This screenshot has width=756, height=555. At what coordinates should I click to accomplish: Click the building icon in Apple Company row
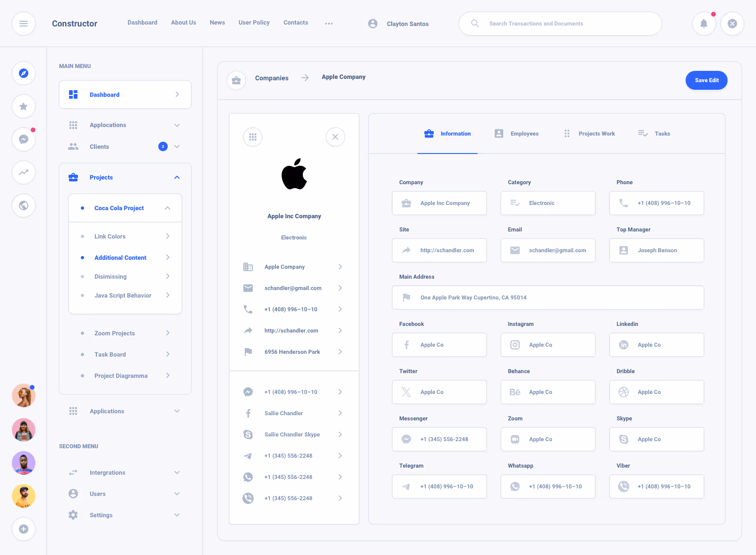(x=248, y=267)
